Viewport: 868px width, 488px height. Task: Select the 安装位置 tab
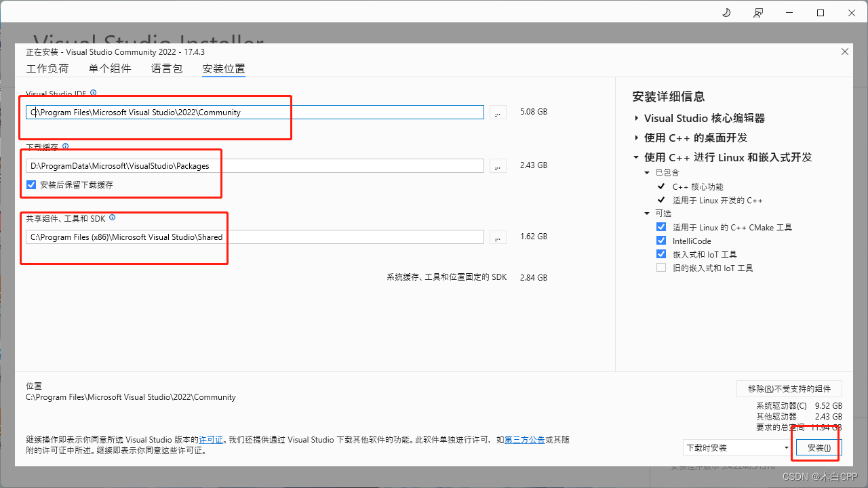click(224, 68)
